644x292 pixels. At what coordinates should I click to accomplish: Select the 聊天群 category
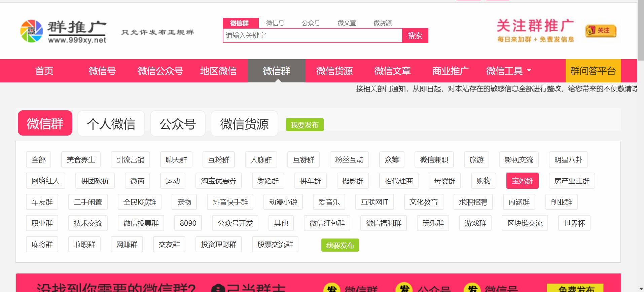tap(176, 159)
